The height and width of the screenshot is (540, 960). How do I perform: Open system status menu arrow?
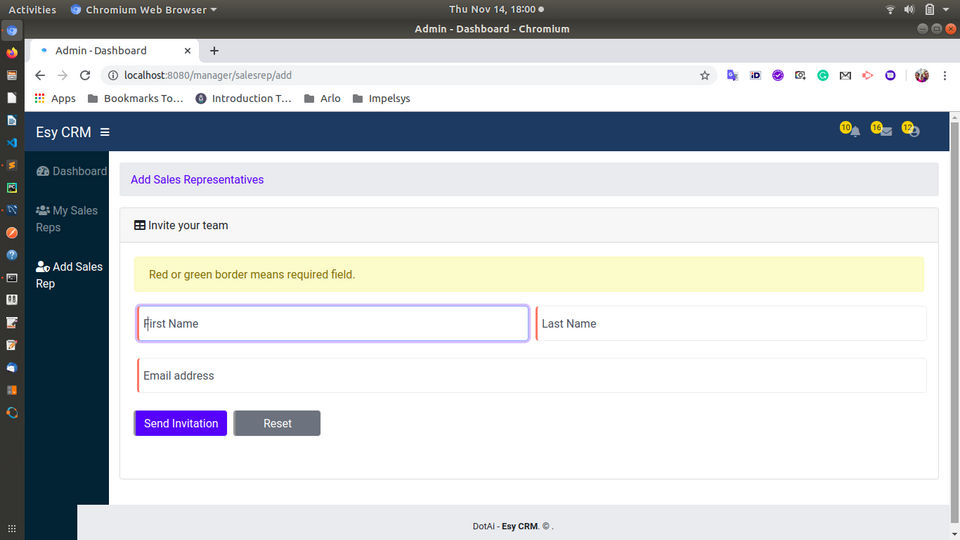point(945,9)
